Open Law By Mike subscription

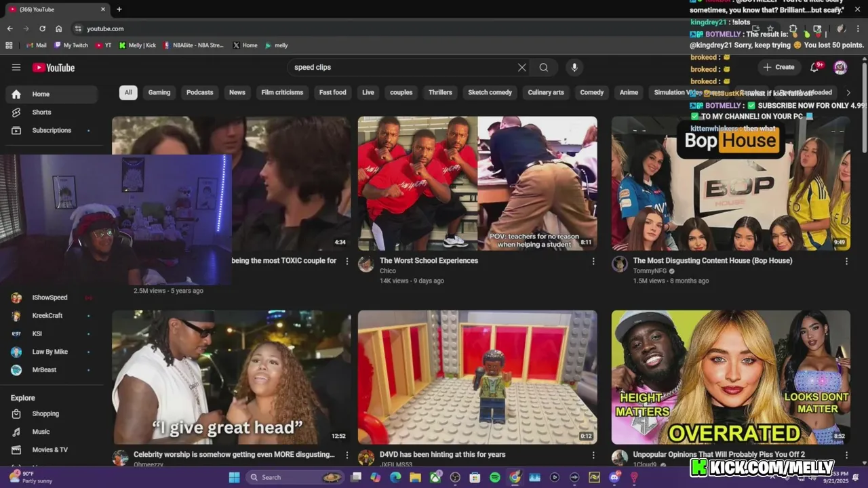(49, 352)
